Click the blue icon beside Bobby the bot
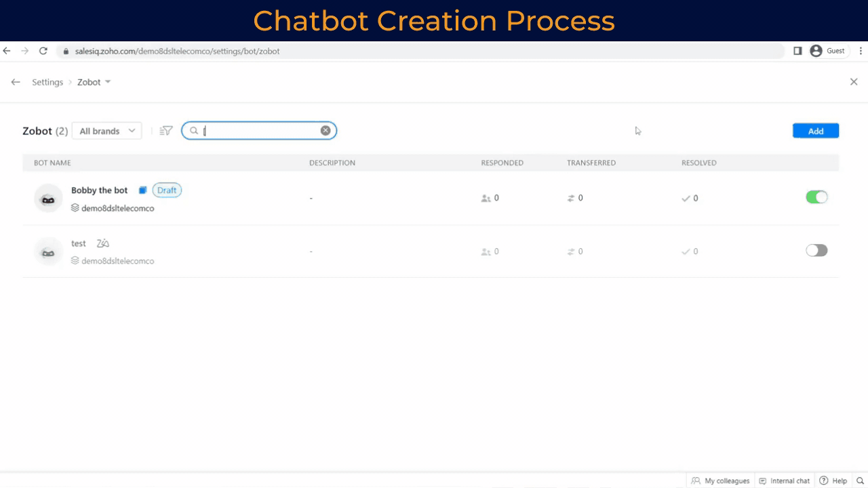Screen dimensions: 868x488 [143, 190]
